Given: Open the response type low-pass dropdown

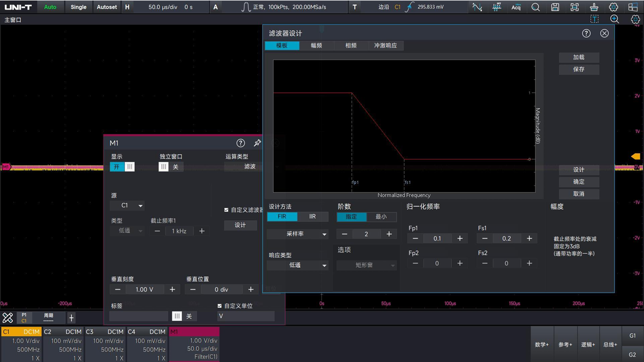Looking at the screenshot, I should (x=297, y=265).
